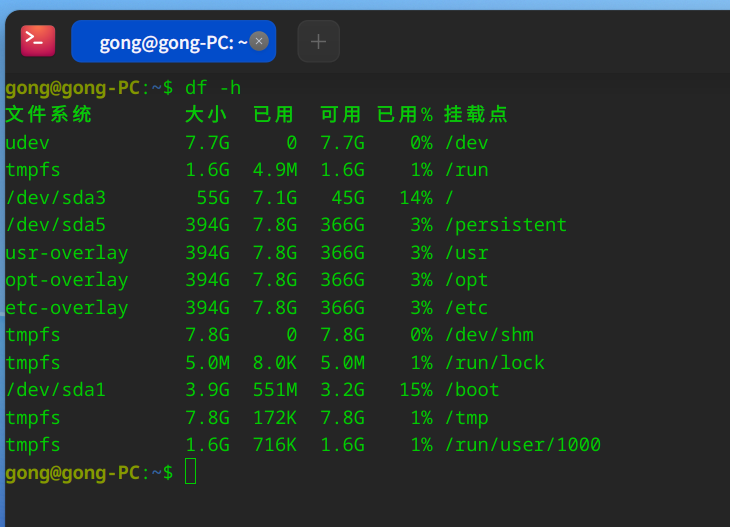Click the /tmp mount point
This screenshot has width=730, height=527.
point(467,418)
